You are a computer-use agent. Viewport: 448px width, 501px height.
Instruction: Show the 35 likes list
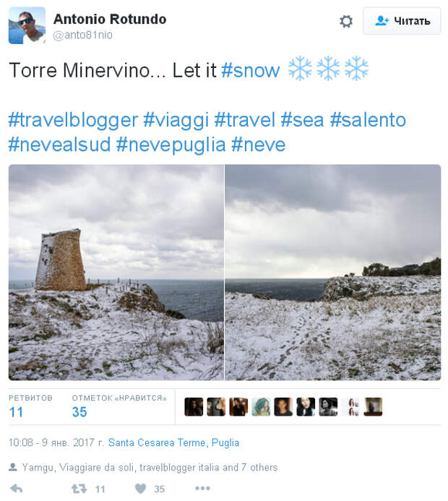pyautogui.click(x=119, y=406)
